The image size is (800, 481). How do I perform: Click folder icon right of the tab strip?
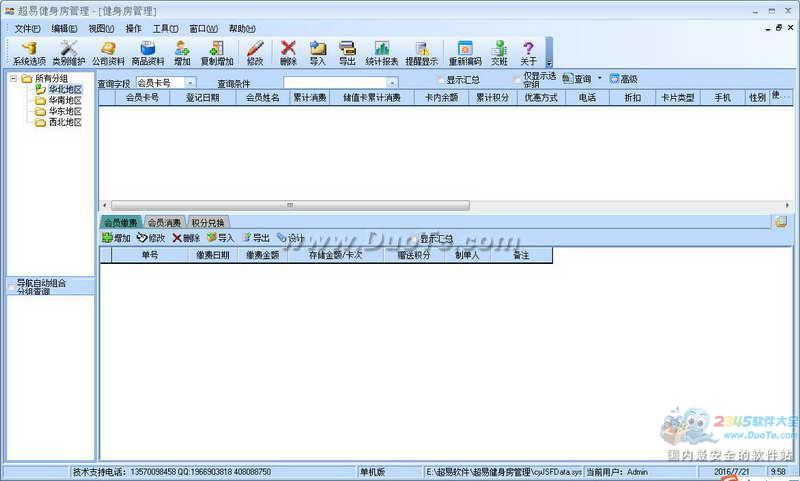click(781, 222)
